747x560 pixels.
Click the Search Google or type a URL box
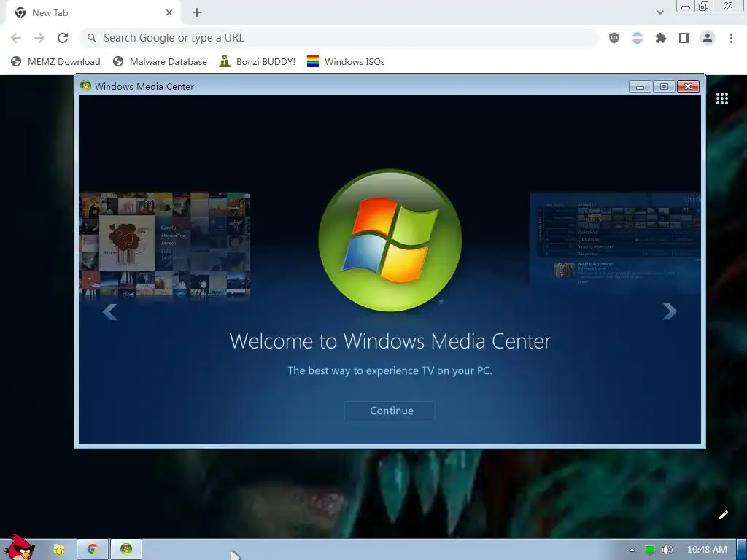click(338, 38)
